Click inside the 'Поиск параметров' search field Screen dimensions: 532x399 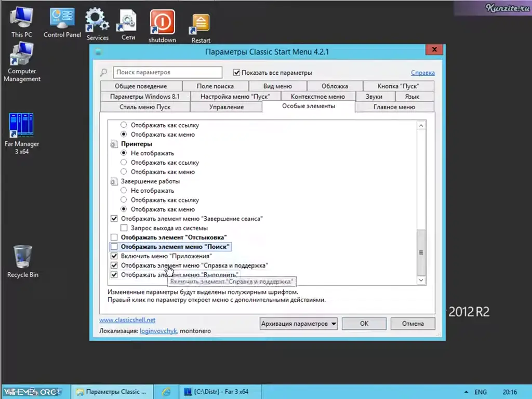tap(167, 72)
